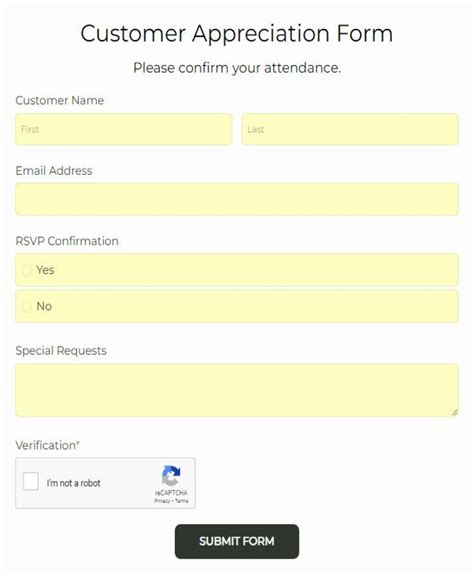
Task: Focus the Email Address text box
Action: coord(237,199)
